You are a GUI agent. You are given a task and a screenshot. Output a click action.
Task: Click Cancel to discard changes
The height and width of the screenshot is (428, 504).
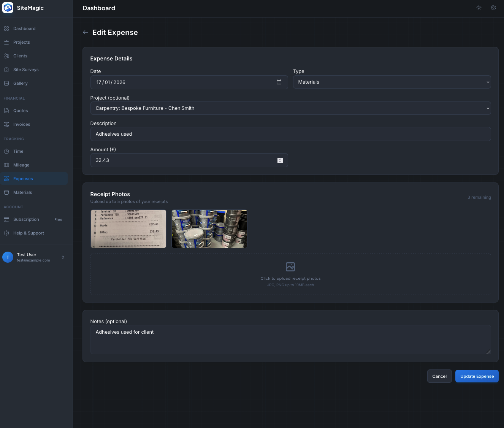439,376
